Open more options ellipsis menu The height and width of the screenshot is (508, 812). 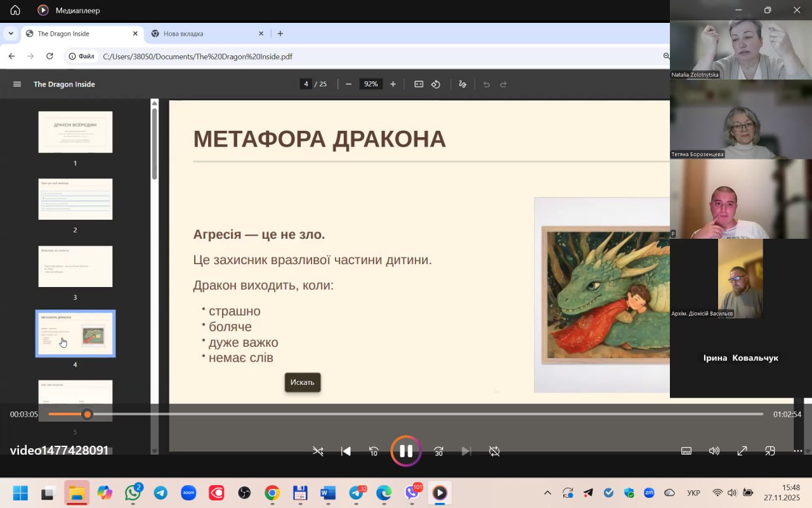(x=797, y=451)
